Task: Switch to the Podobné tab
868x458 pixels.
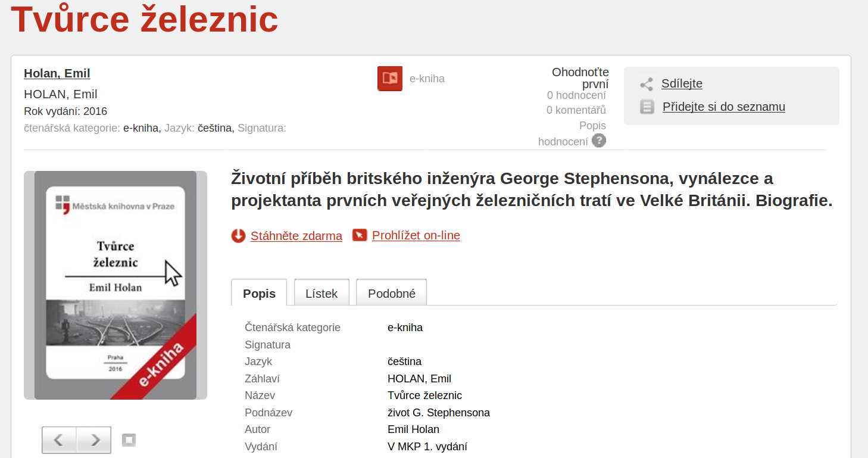Action: (392, 293)
